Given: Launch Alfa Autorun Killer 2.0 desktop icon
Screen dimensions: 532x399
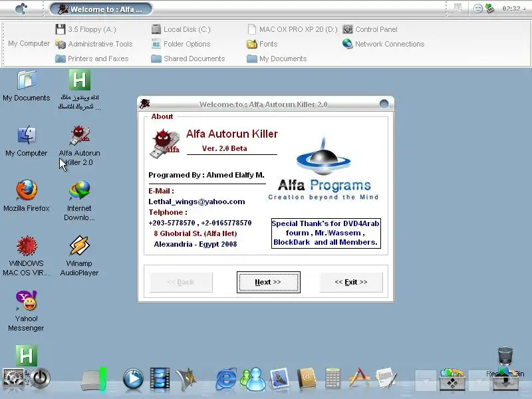Looking at the screenshot, I should point(79,146).
